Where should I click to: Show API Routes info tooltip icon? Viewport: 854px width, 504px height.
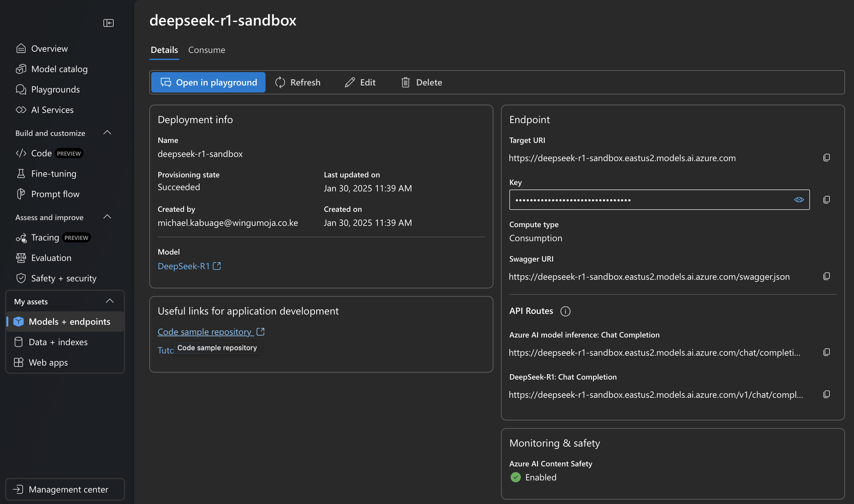pyautogui.click(x=565, y=311)
